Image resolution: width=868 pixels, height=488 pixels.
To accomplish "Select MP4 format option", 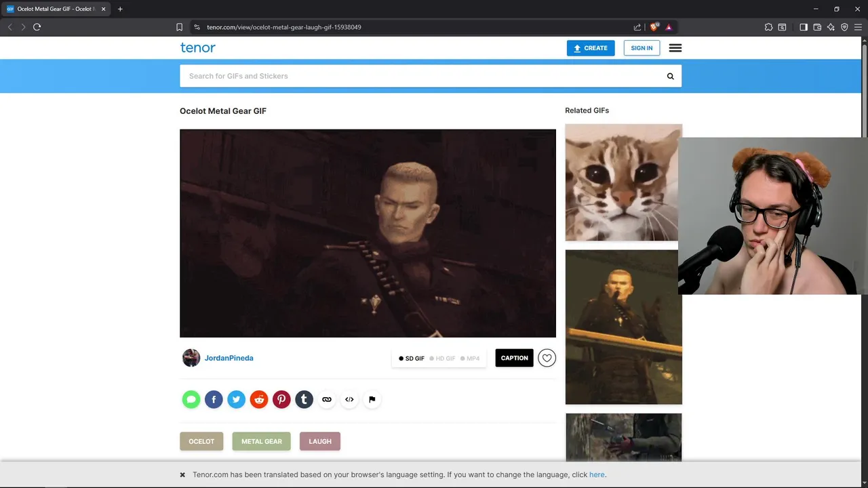I will [x=470, y=359].
